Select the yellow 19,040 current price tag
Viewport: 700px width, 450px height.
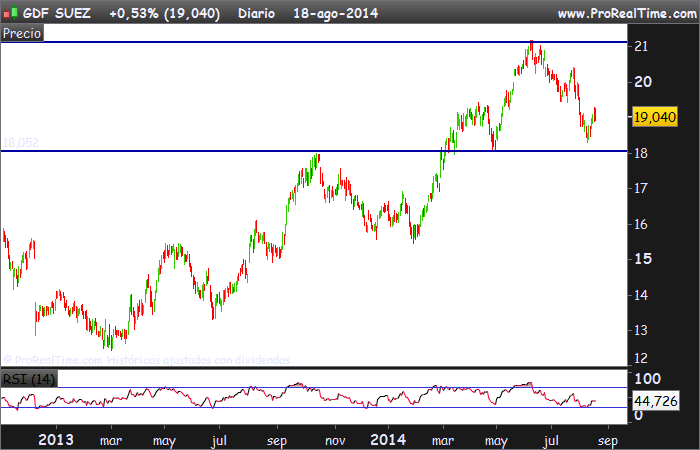655,117
